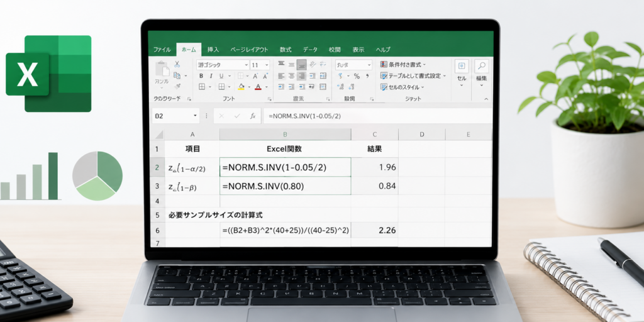This screenshot has height=322, width=644.
Task: Click the formula bar Cancel X button
Action: coord(221,116)
